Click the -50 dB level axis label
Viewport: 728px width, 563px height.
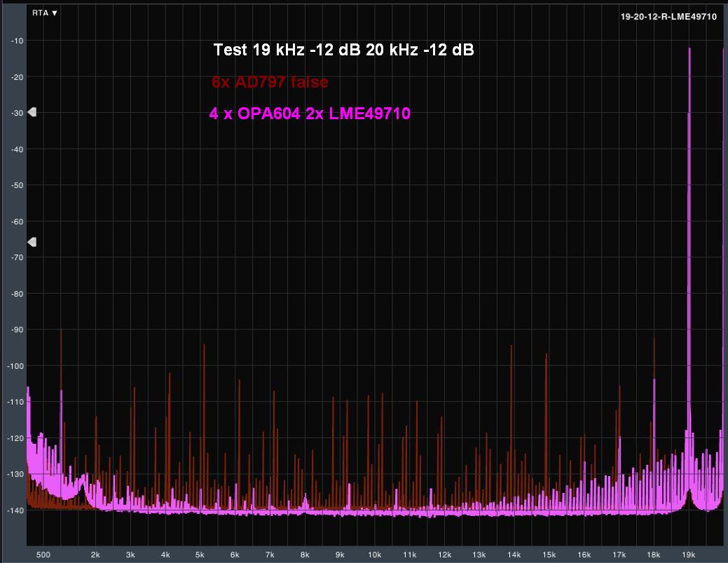point(18,185)
